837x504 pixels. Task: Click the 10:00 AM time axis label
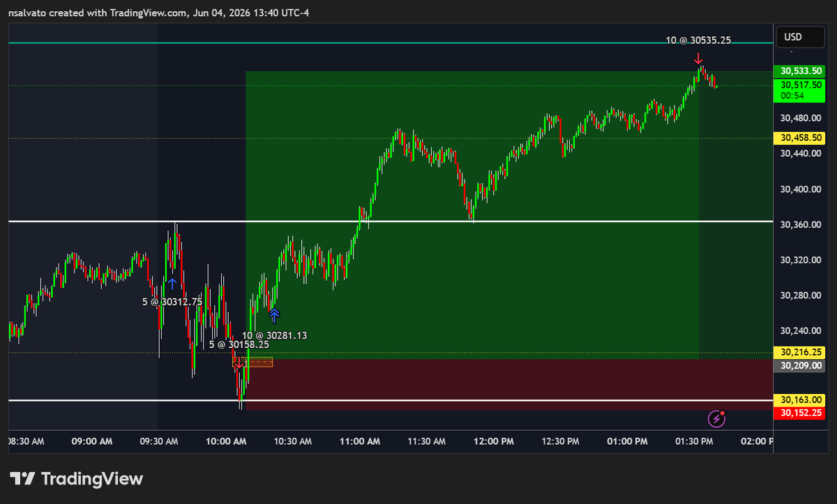point(227,441)
